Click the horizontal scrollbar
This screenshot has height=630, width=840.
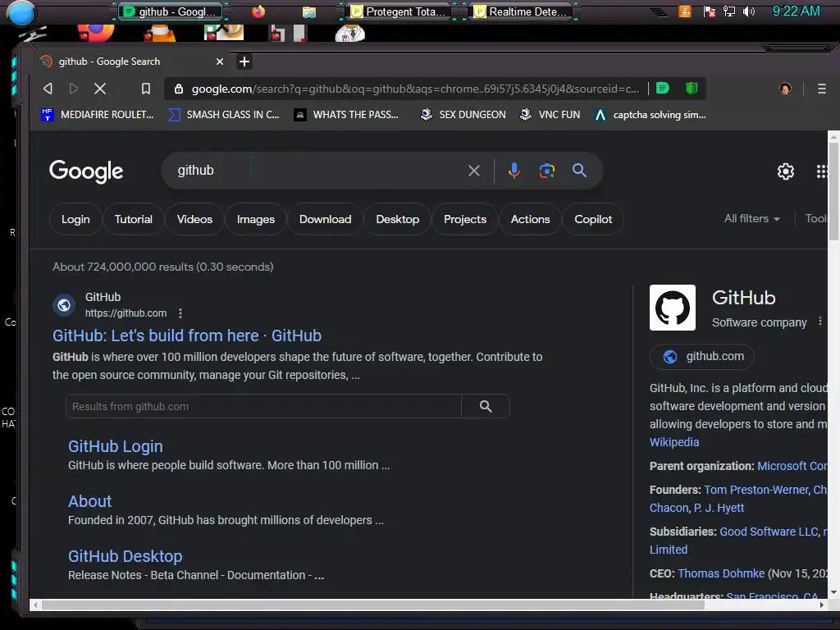click(x=373, y=605)
